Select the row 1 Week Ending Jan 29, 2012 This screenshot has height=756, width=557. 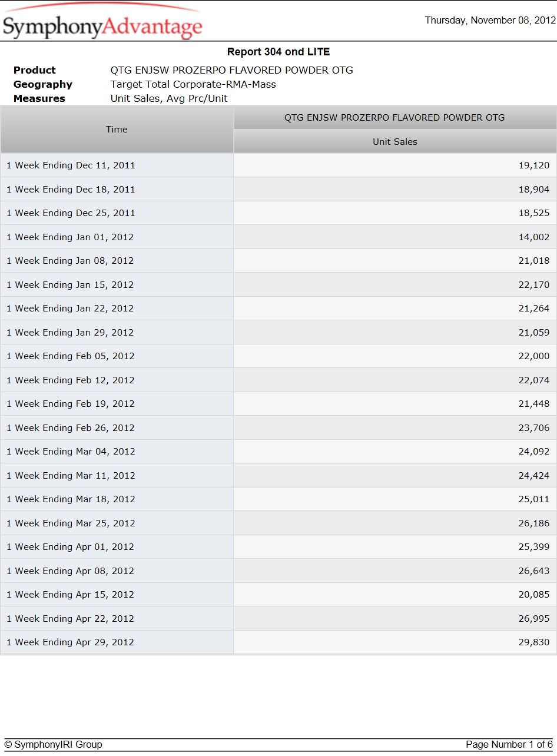click(278, 333)
